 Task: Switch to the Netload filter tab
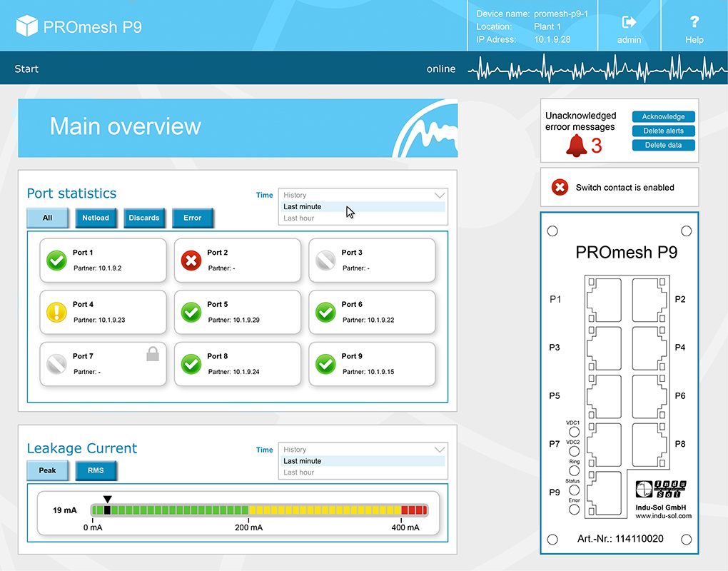click(96, 218)
